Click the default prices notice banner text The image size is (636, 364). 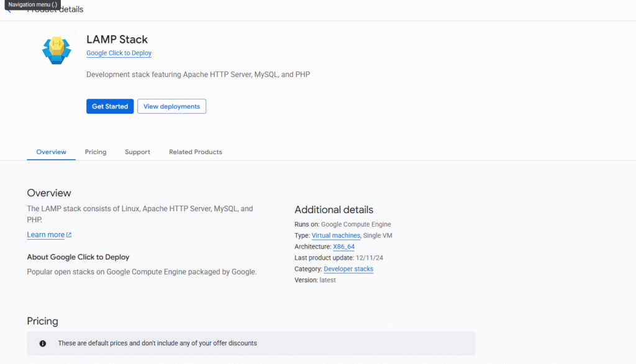click(157, 344)
